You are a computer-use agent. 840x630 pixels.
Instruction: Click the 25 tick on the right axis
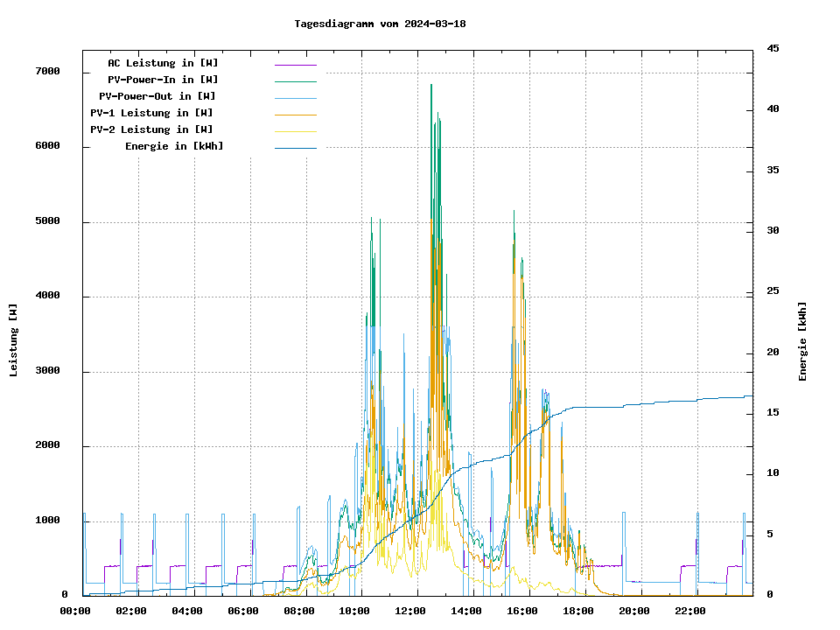point(773,291)
